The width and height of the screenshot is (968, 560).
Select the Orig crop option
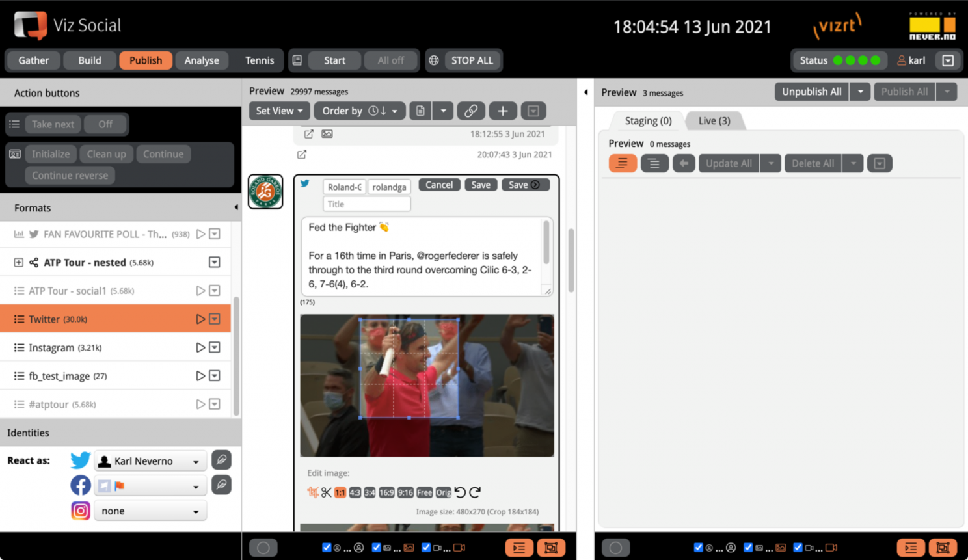pyautogui.click(x=444, y=493)
